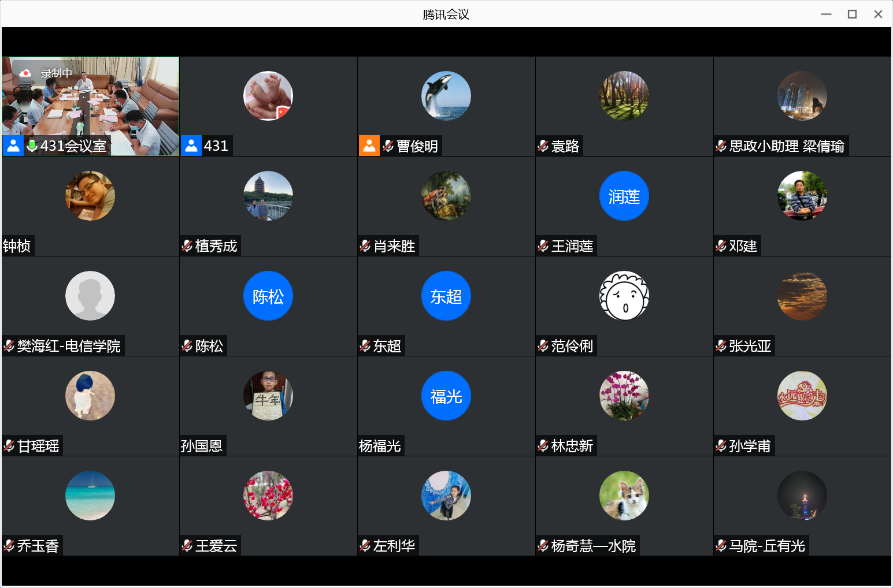The height and width of the screenshot is (588, 893).
Task: Click the muted microphone icon beside 袁路
Action: click(543, 146)
